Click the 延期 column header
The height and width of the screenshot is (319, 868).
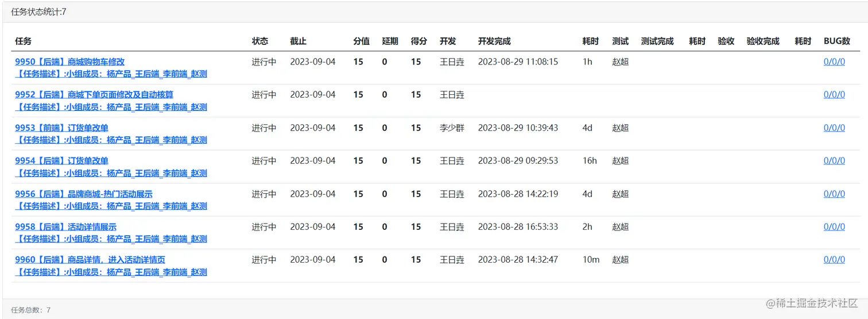[x=390, y=41]
